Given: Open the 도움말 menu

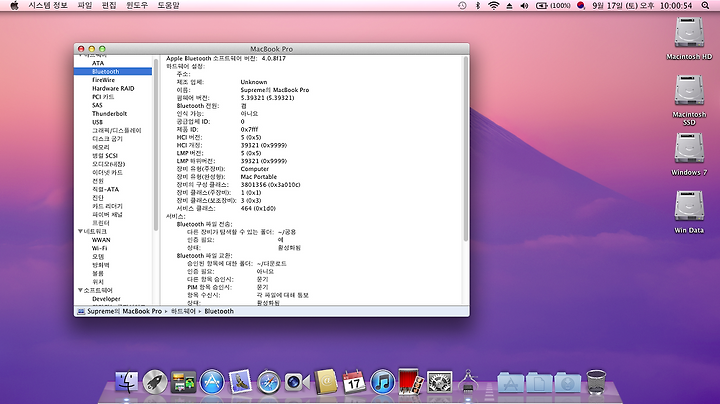Looking at the screenshot, I should pos(169,6).
